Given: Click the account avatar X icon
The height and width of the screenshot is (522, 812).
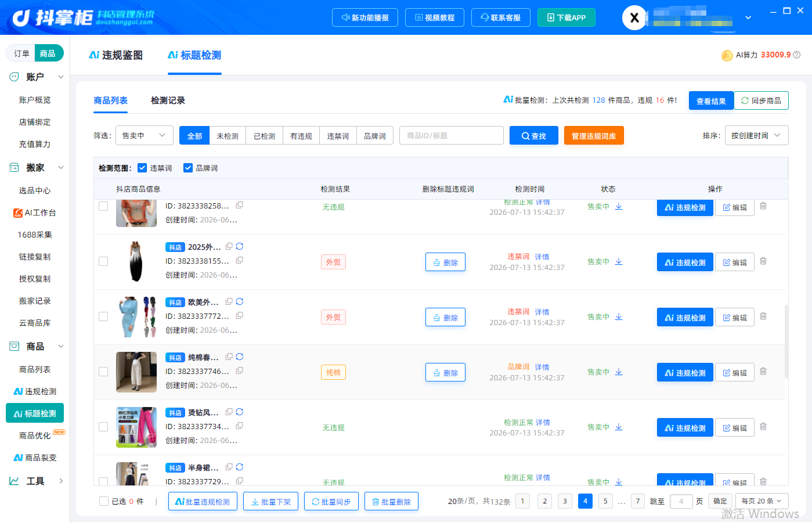Looking at the screenshot, I should [634, 17].
